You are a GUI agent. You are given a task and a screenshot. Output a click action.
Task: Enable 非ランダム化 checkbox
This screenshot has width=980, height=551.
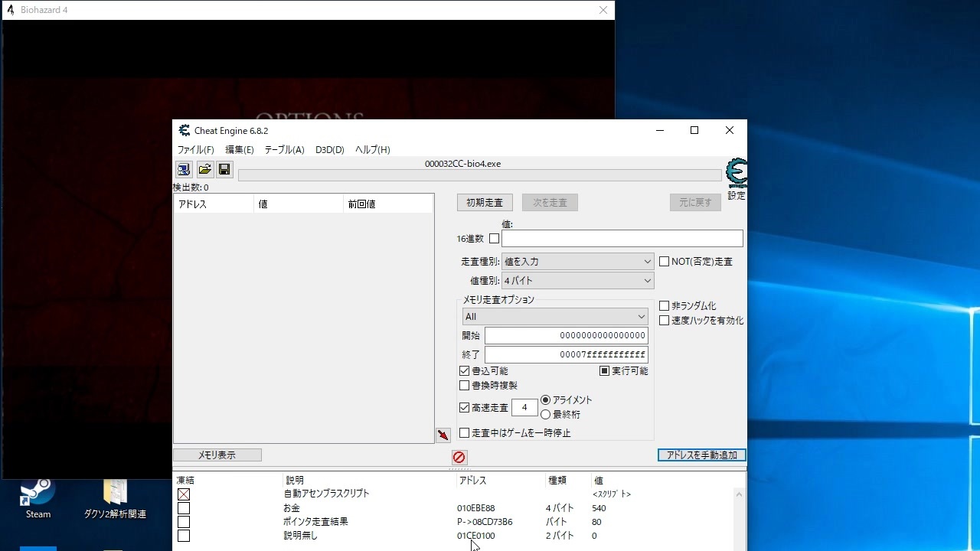pos(664,306)
